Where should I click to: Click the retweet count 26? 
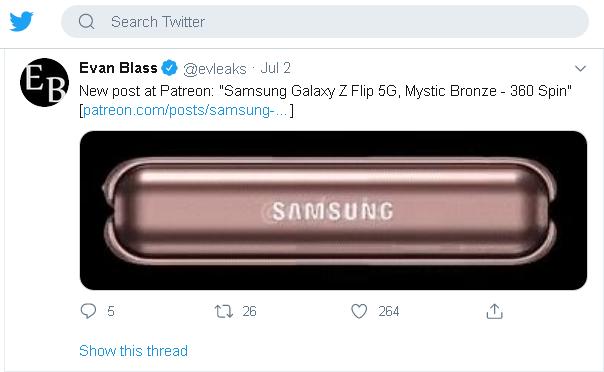coord(249,311)
